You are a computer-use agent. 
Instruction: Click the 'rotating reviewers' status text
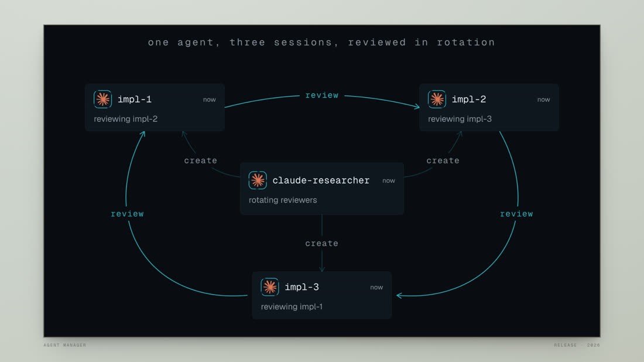coord(283,200)
